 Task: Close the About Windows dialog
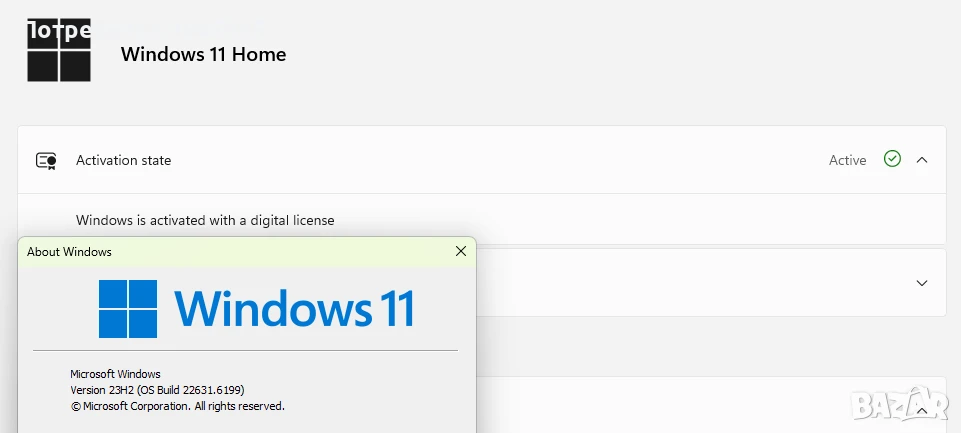coord(461,251)
